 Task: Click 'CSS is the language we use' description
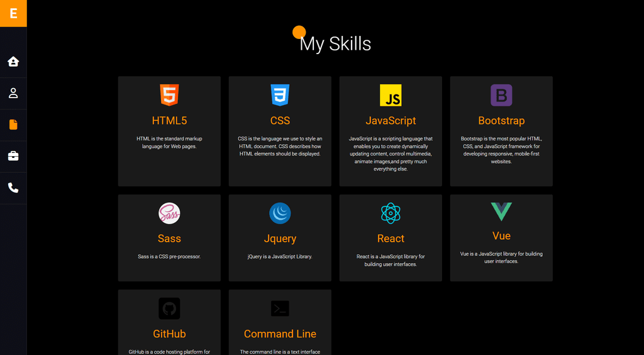[x=280, y=146]
